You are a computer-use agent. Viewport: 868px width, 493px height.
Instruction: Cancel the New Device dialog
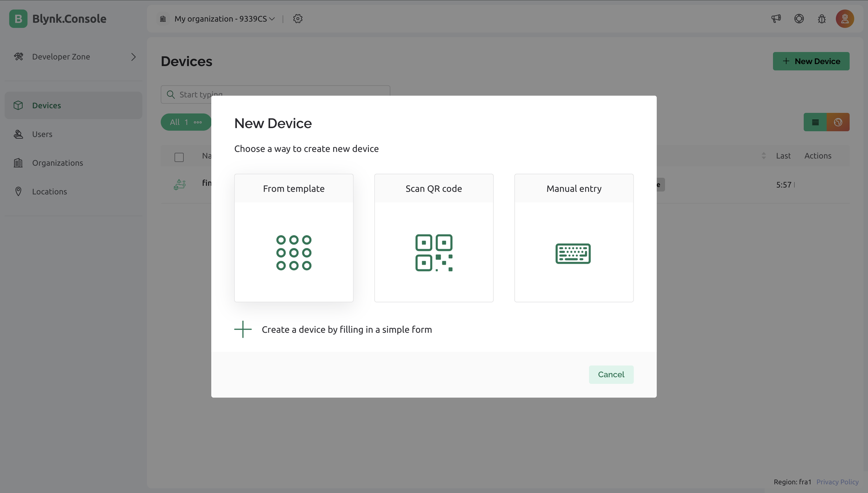tap(611, 374)
